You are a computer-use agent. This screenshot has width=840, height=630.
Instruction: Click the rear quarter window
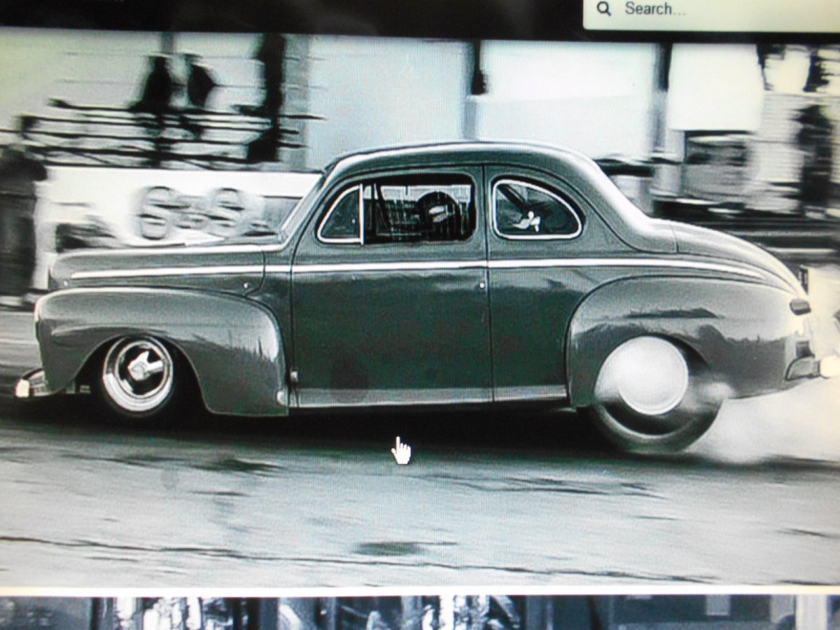535,210
